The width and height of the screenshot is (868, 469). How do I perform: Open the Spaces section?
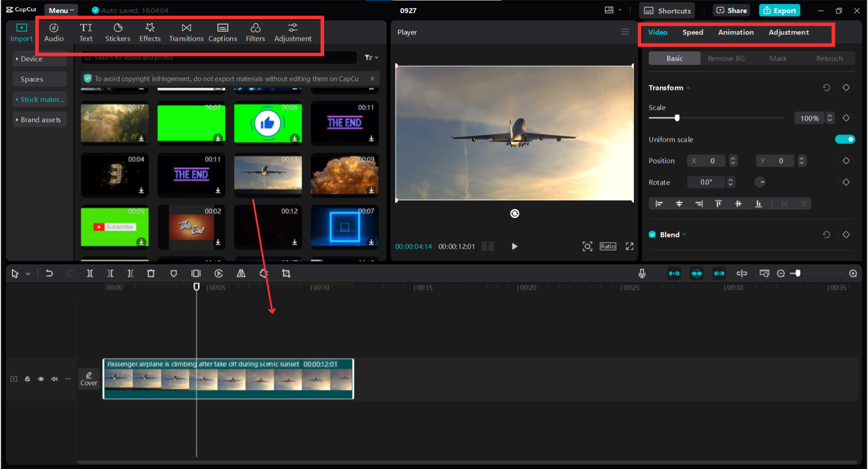[39, 79]
